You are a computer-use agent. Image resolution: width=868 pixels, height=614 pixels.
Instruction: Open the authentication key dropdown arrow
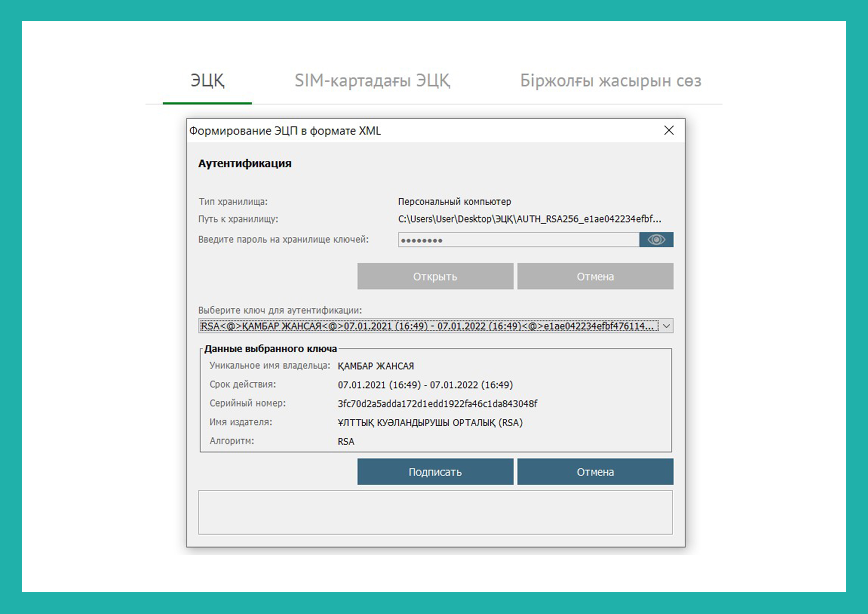(667, 326)
